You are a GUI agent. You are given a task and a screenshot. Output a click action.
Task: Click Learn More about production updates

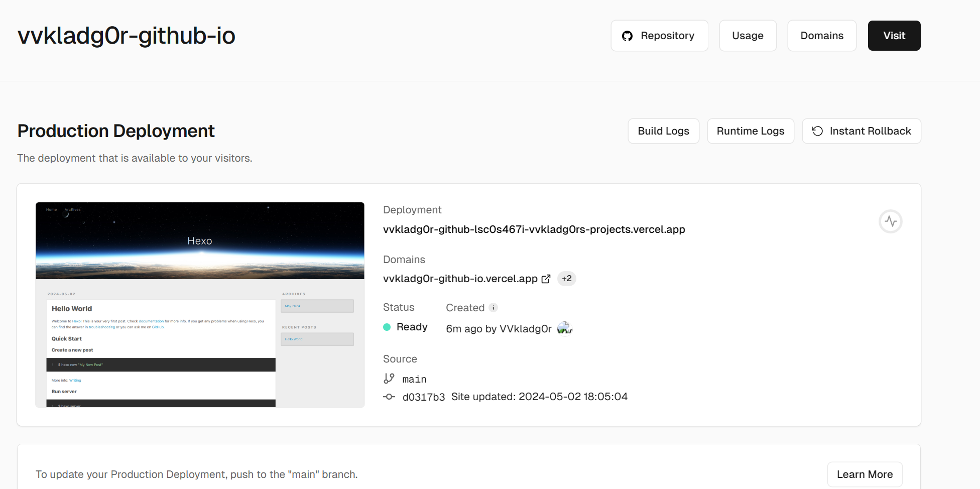[x=865, y=474]
